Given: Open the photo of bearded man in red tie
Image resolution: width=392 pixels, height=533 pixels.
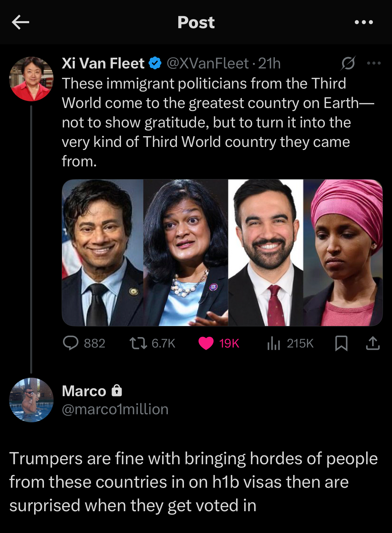Looking at the screenshot, I should [x=266, y=253].
